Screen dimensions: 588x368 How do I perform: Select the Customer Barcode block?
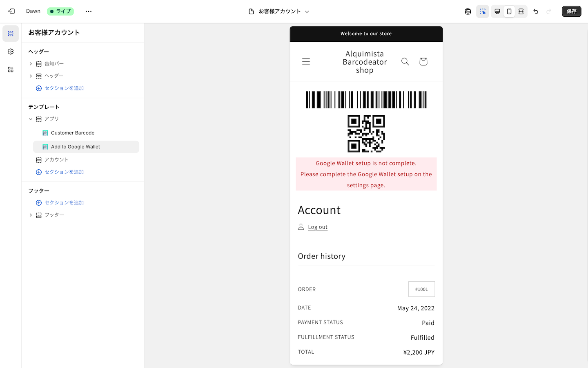tap(73, 133)
